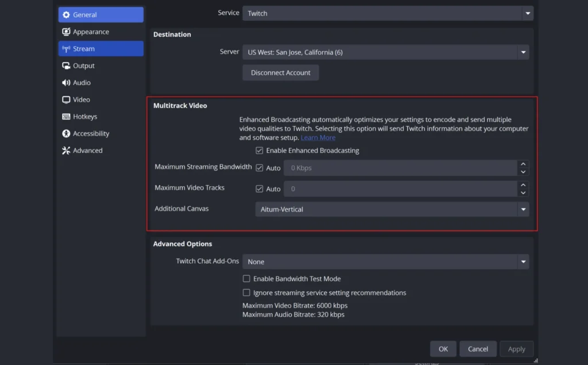588x365 pixels.
Task: Switch to the Appearance settings tab
Action: coord(101,32)
